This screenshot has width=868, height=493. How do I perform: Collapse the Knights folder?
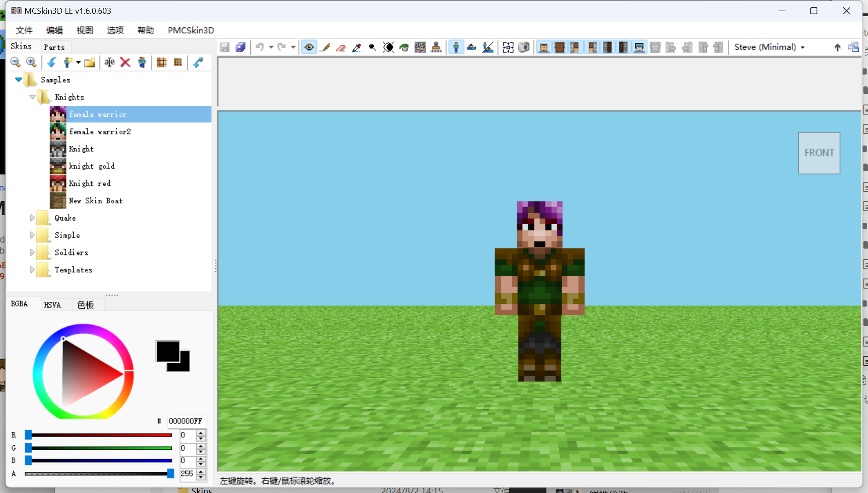pyautogui.click(x=32, y=97)
